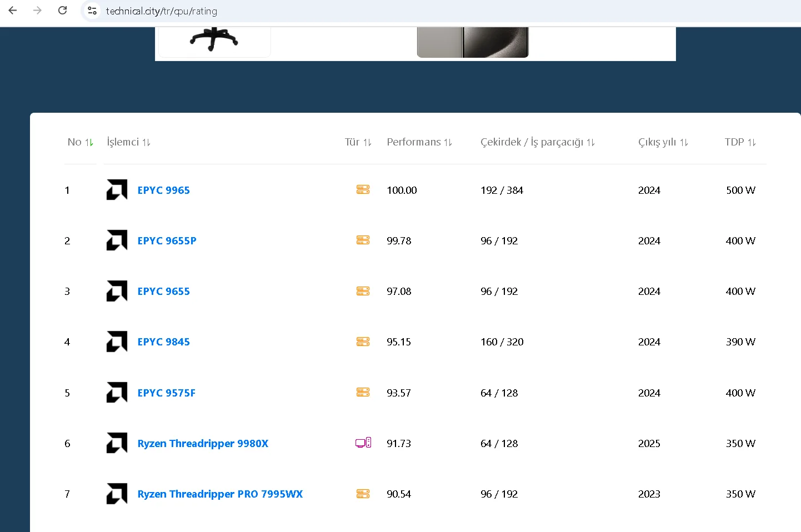Click rank number 1
This screenshot has height=532, width=801.
67,190
